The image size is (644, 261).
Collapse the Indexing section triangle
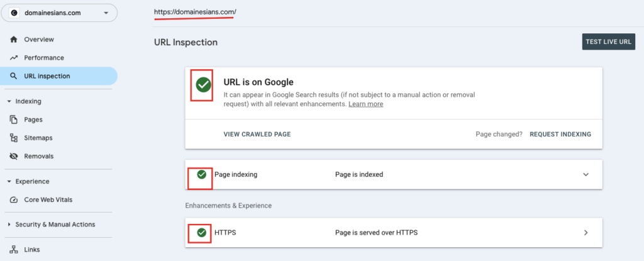[9, 101]
